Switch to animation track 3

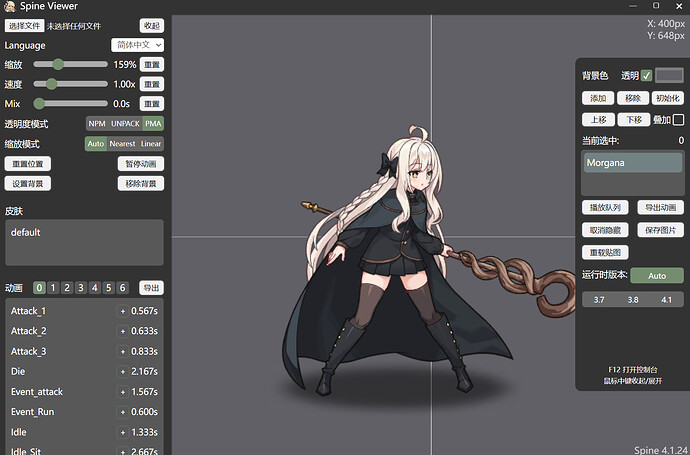pos(81,288)
